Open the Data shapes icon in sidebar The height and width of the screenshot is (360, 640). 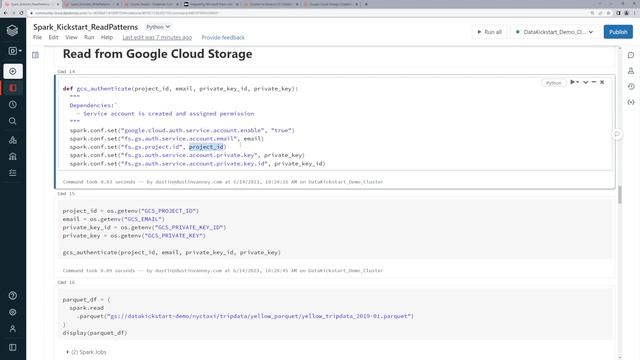coord(13,140)
